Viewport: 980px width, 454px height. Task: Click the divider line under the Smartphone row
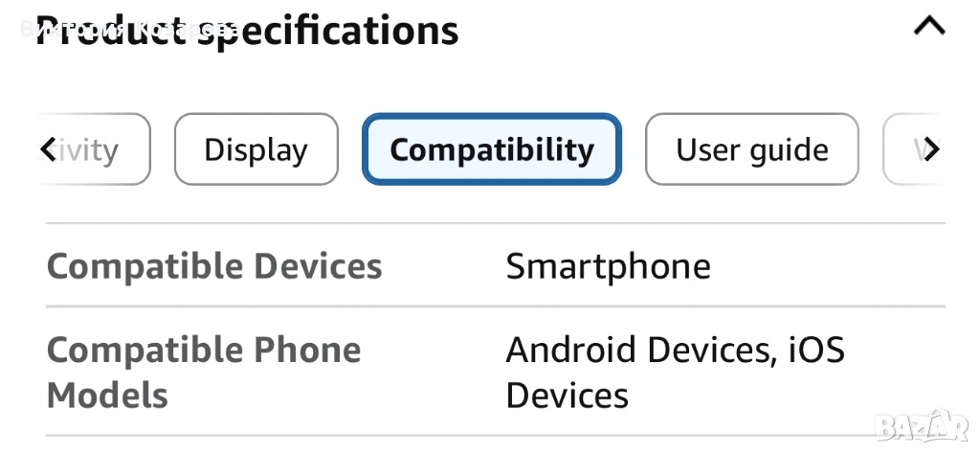click(x=495, y=307)
